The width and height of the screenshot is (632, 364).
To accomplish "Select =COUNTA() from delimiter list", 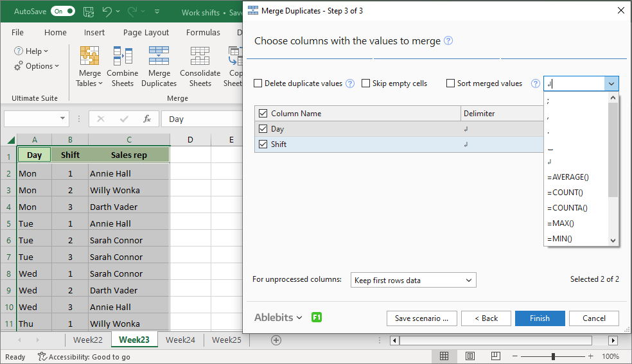I will [576, 208].
